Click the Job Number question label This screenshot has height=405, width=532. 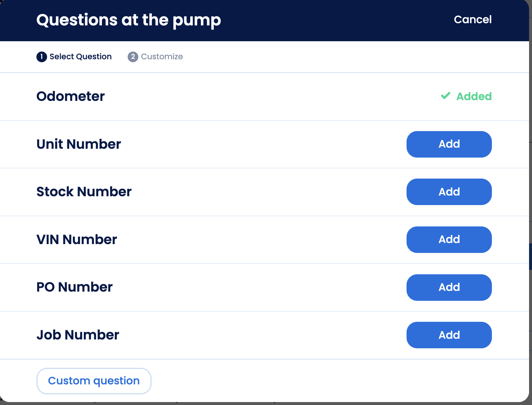coord(78,335)
